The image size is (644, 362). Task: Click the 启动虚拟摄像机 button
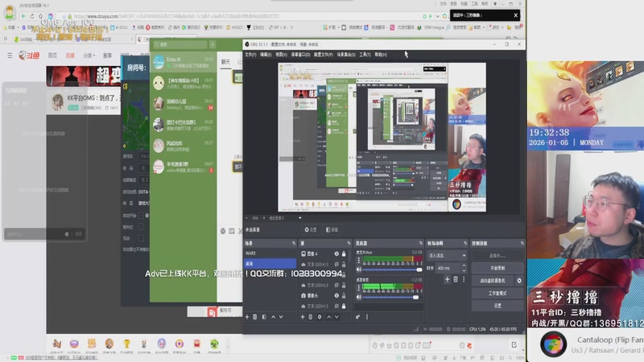coord(493,281)
